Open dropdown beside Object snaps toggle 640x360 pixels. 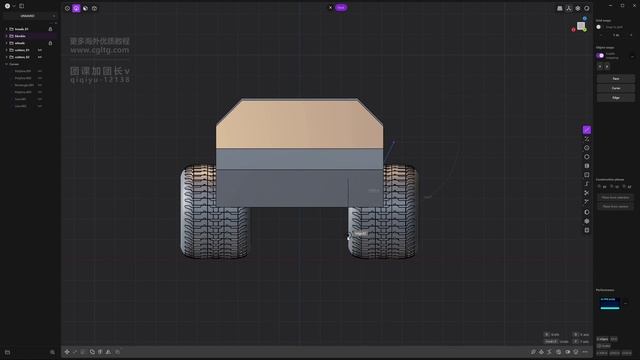click(632, 56)
